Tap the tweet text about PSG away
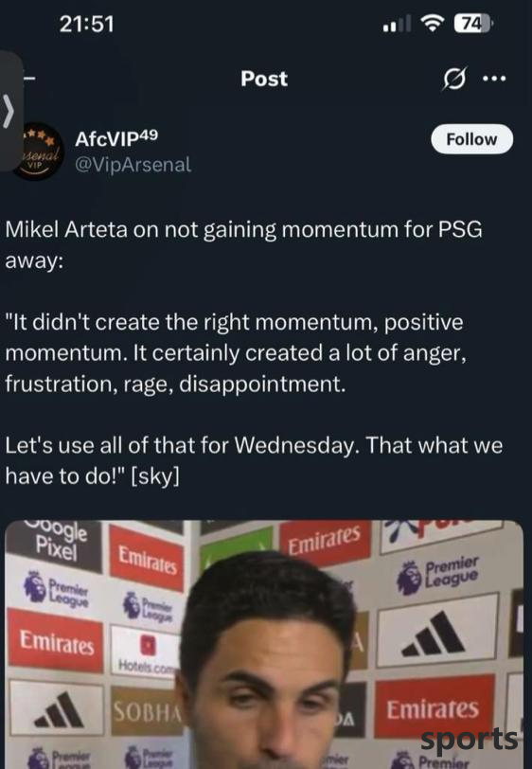Viewport: 532px width, 769px height. click(243, 244)
